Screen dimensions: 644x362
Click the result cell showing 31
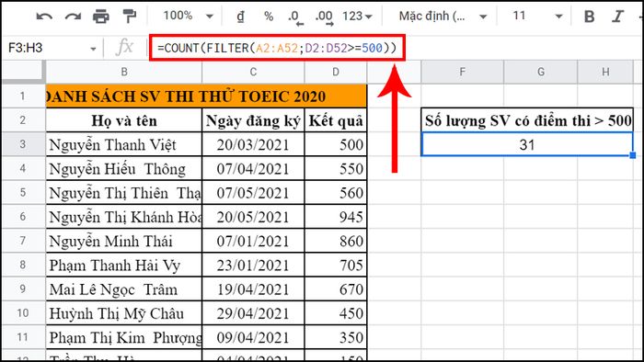(x=527, y=144)
